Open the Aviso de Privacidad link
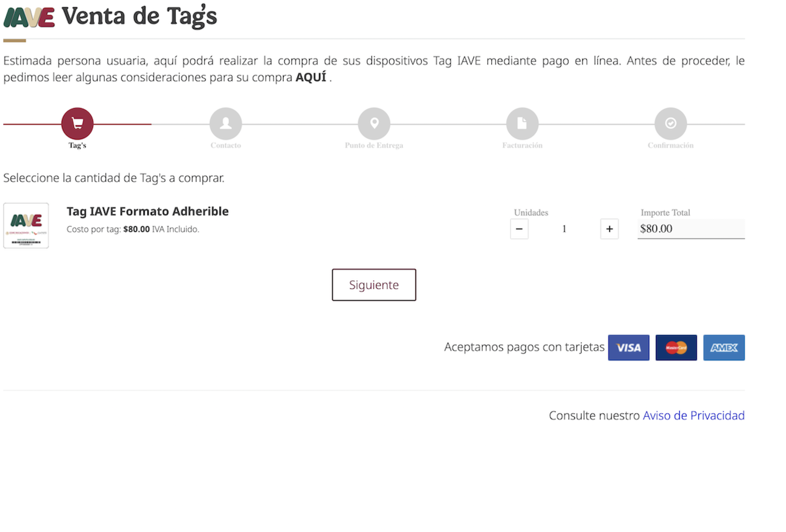This screenshot has height=532, width=786. 694,416
